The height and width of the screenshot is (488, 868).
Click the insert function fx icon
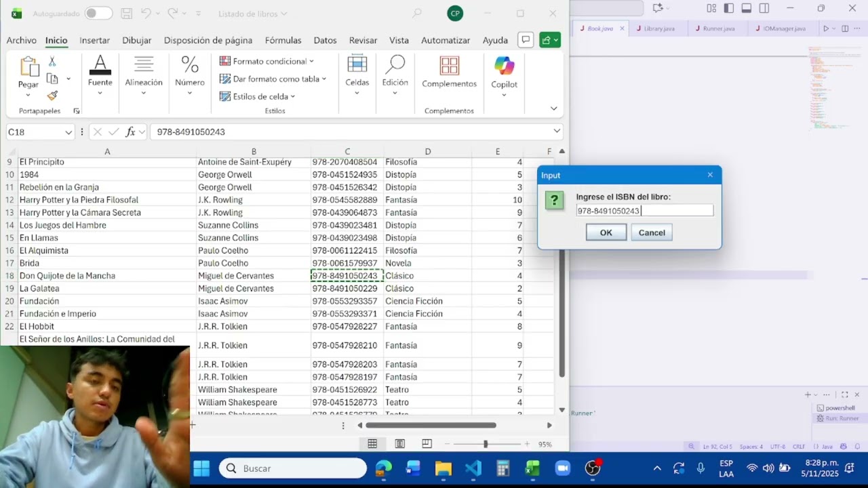130,132
